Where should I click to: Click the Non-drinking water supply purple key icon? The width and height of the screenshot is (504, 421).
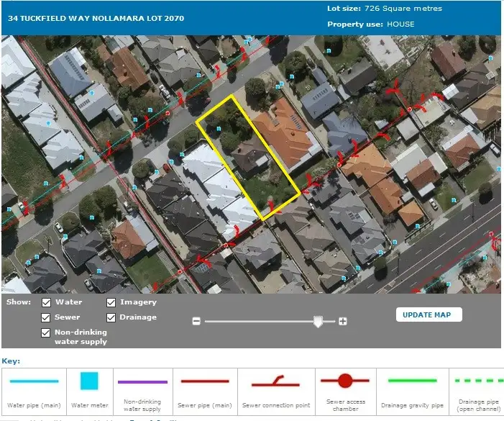142,381
